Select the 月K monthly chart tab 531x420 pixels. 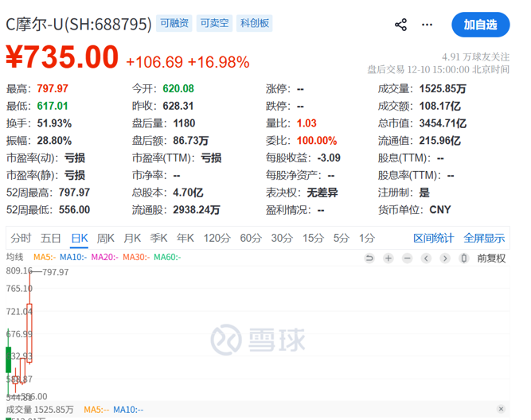132,238
